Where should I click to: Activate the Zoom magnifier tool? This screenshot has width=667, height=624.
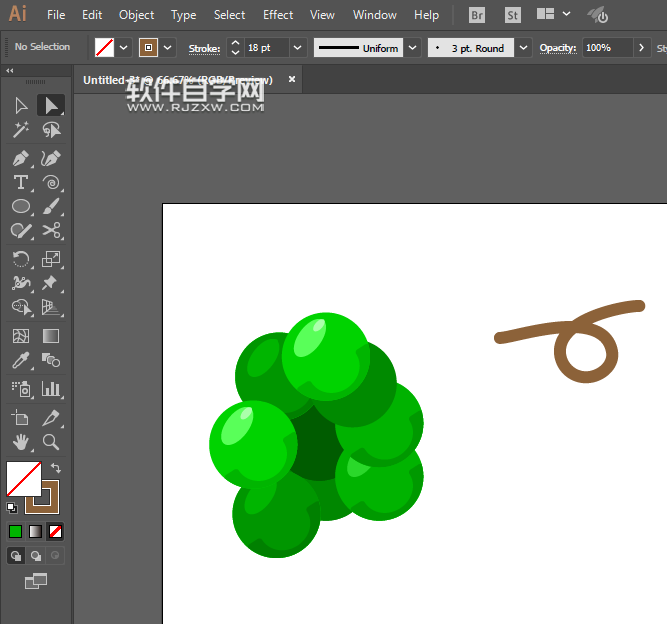(51, 442)
